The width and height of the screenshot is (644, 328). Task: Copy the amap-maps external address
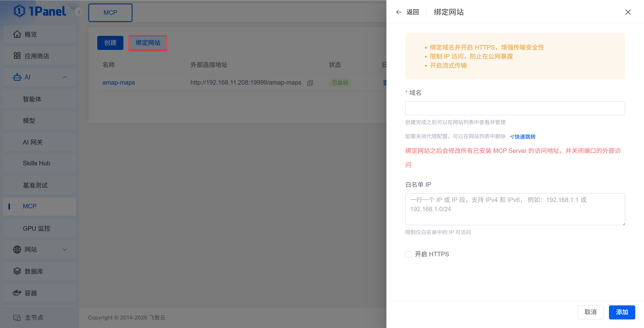coord(310,83)
